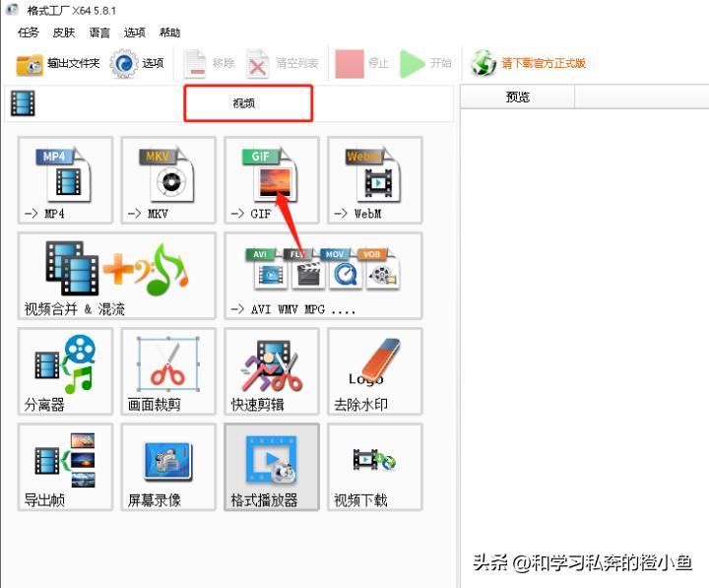Open the 帮助 menu
The image size is (709, 588).
click(x=170, y=33)
